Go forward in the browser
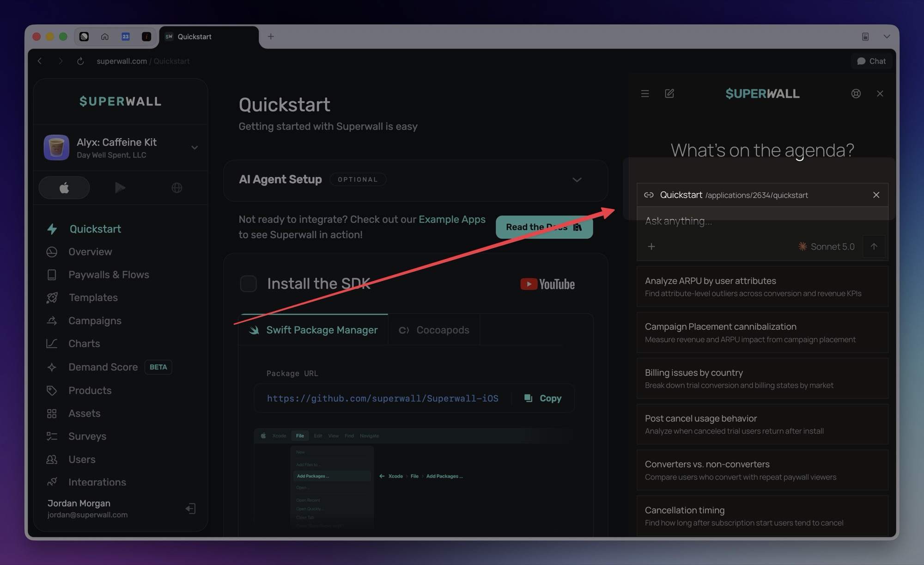Screen dimensions: 924x565 tap(60, 61)
